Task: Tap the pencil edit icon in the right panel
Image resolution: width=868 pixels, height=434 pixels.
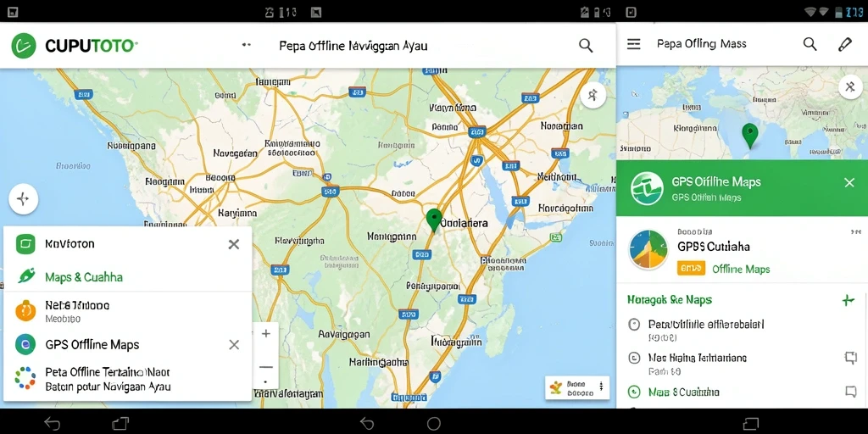Action: pyautogui.click(x=845, y=44)
